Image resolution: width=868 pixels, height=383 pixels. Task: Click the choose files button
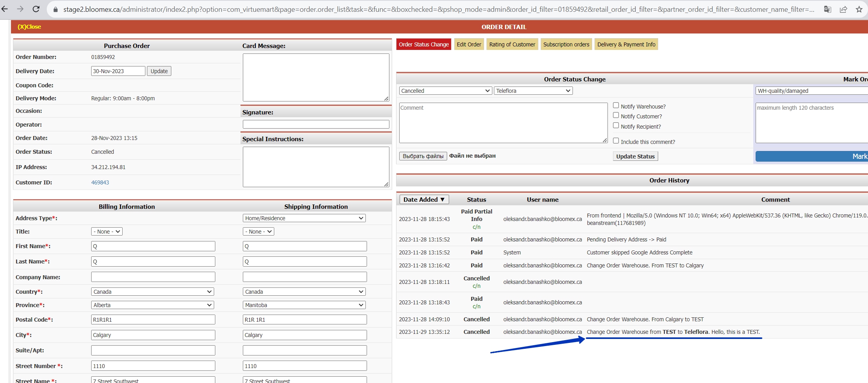pyautogui.click(x=423, y=156)
